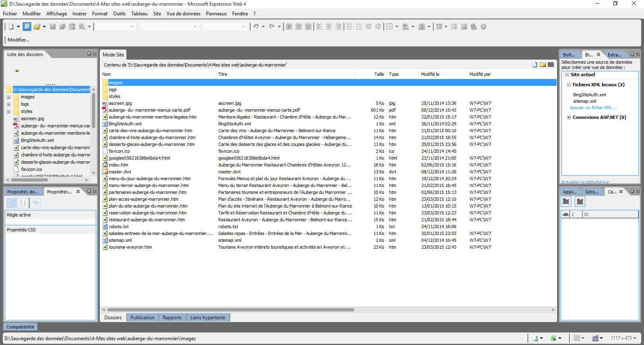Screen dimensions: 644x345
Task: Switch to the Publication tab
Action: coord(142,318)
